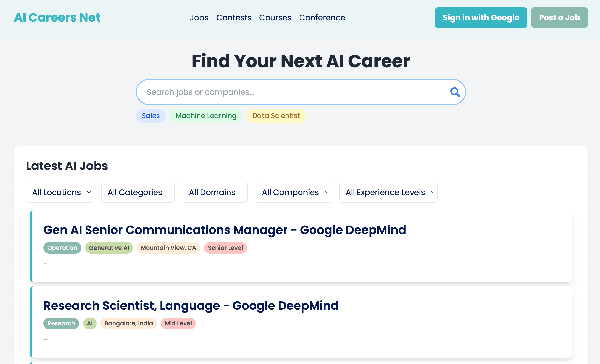Select the Data Scientist filter tag
The image size is (600, 364).
pos(276,116)
